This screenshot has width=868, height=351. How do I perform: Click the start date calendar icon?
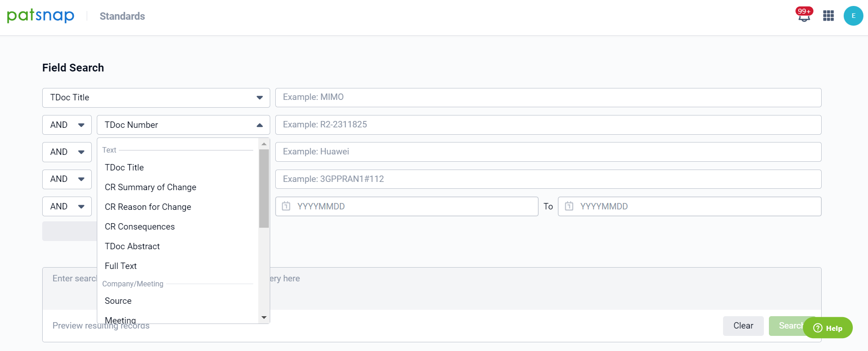286,206
